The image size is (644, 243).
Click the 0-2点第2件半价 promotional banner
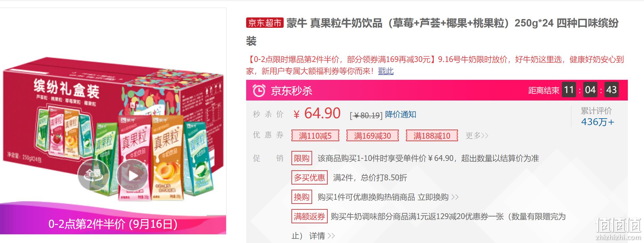click(113, 224)
